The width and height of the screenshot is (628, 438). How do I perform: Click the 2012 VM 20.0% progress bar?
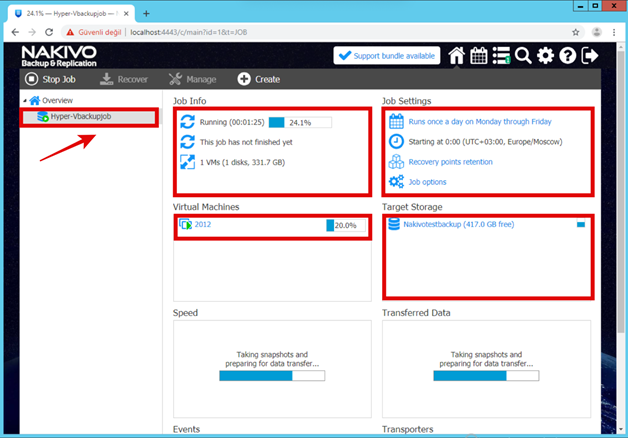point(346,225)
